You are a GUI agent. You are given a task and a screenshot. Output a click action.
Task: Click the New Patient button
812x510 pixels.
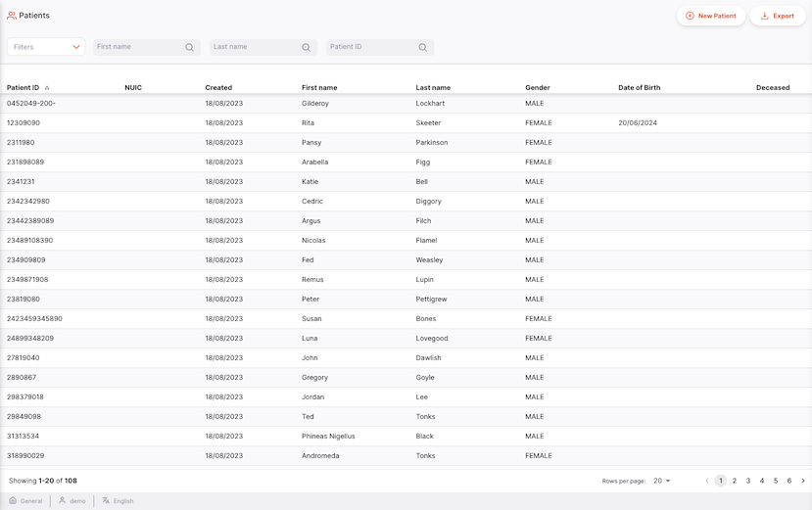(x=711, y=16)
